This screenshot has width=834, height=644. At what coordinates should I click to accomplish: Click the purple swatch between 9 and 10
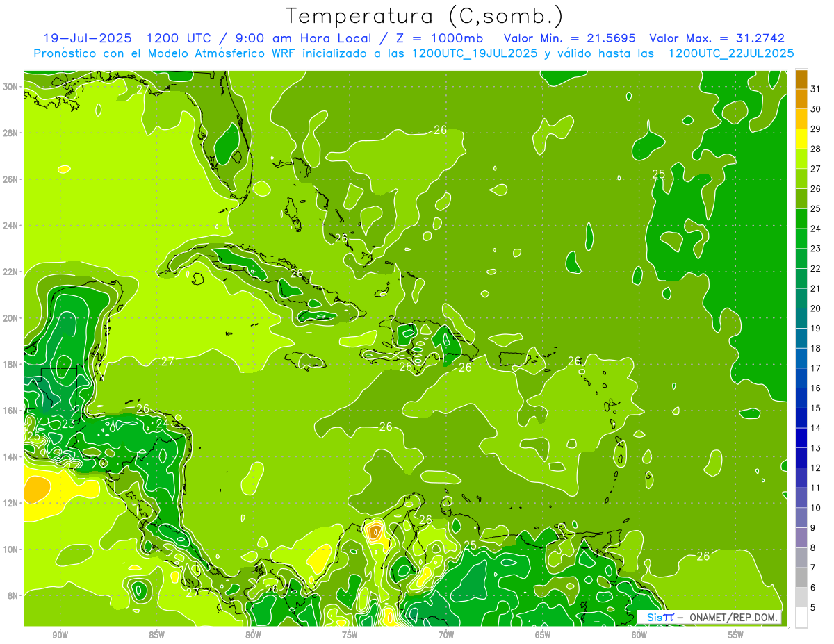pos(801,518)
